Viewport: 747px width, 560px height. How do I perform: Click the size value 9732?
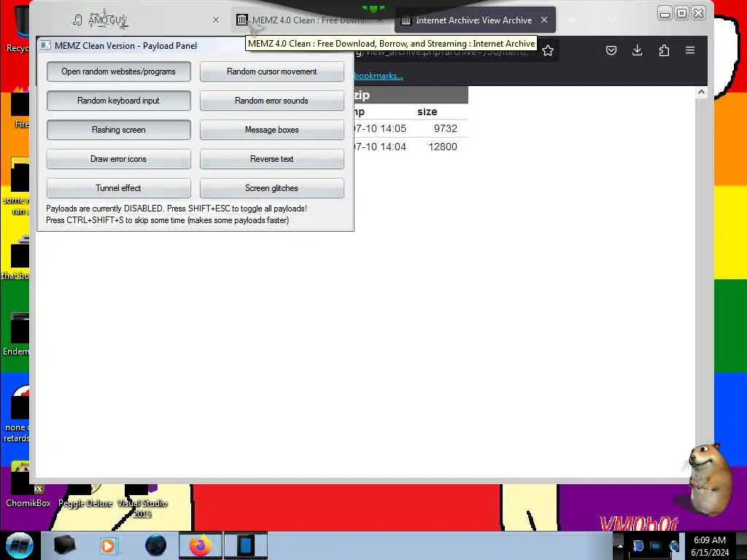point(446,128)
